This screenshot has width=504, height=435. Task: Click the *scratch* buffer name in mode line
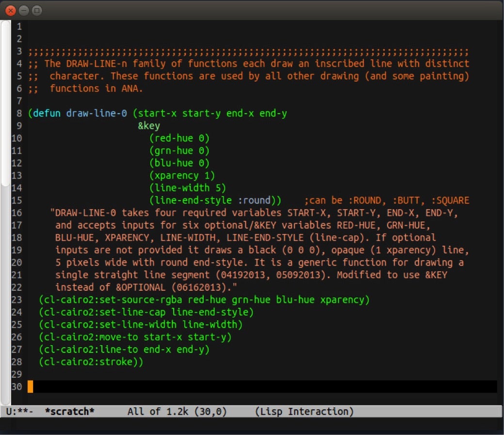coord(69,412)
